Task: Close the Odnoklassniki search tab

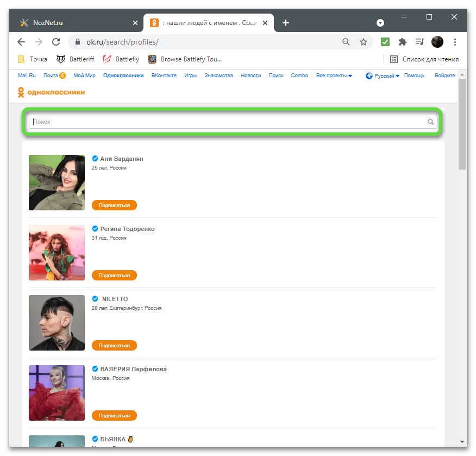Action: [x=265, y=23]
